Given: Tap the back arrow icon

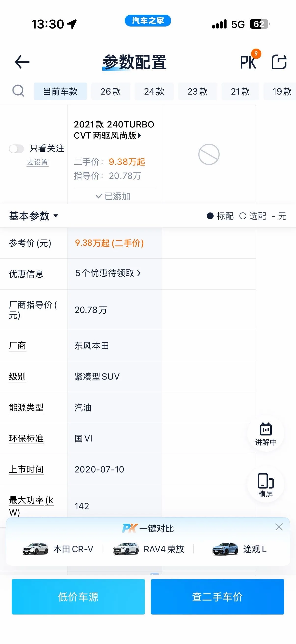Looking at the screenshot, I should (22, 62).
